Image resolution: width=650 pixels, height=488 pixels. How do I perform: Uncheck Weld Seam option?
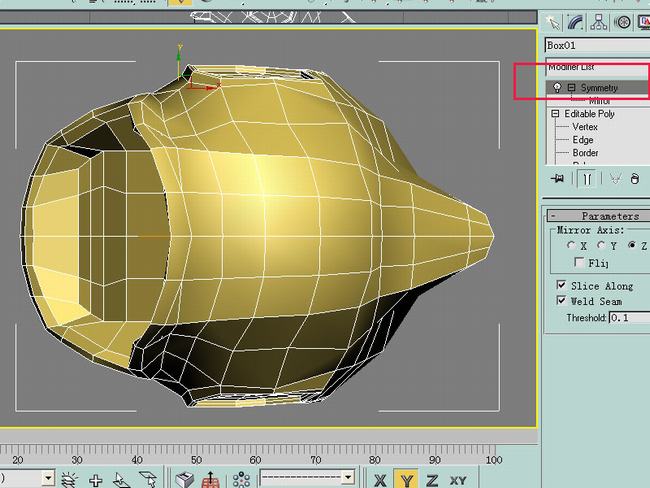(x=561, y=300)
